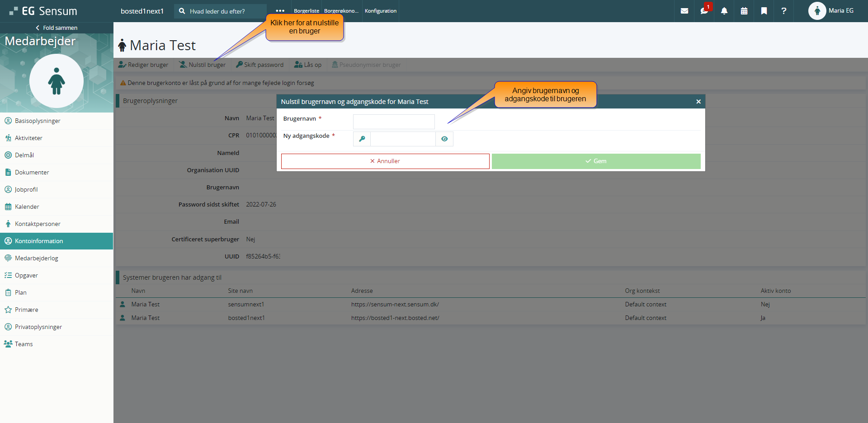
Task: Click into the Brugernavn input field
Action: coord(394,122)
